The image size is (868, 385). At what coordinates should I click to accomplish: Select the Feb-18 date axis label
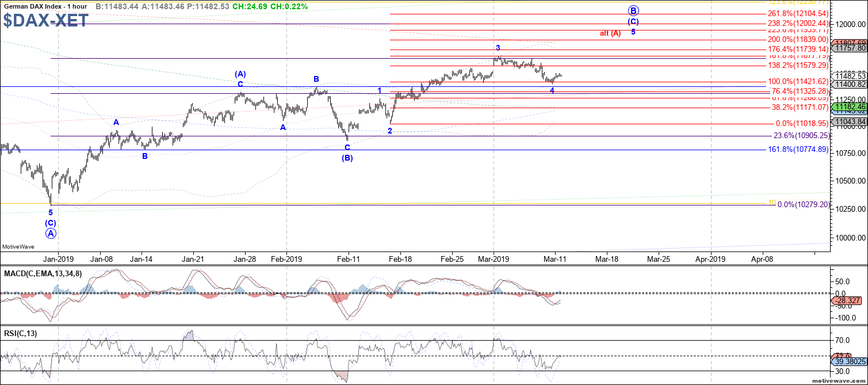pyautogui.click(x=401, y=259)
